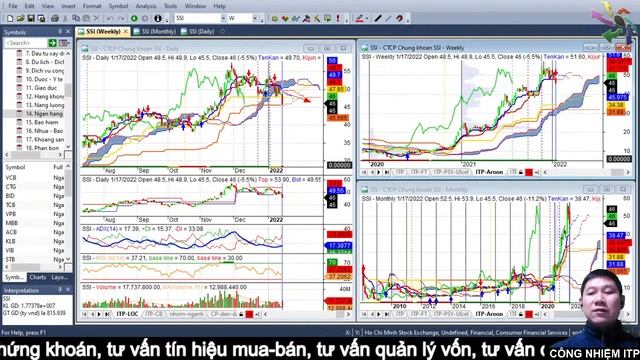Click the Save floppy-disk icon
This screenshot has width=640, height=360.
[x=31, y=18]
